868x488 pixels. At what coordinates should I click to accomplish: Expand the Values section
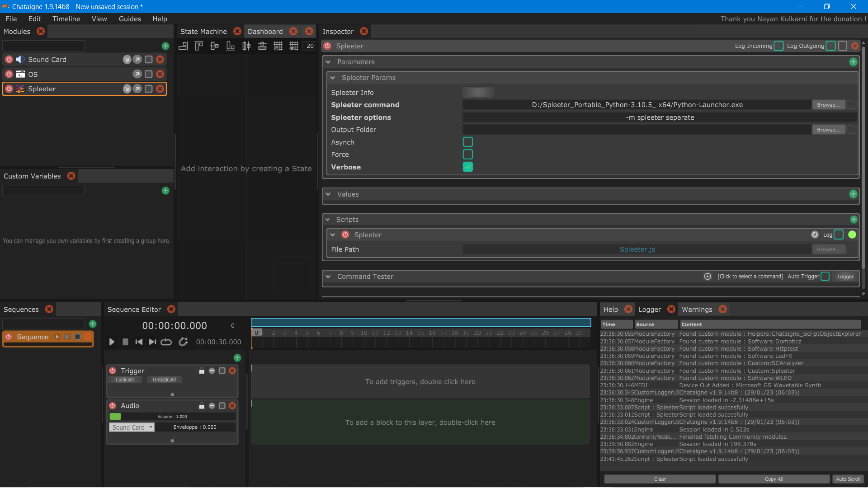329,194
